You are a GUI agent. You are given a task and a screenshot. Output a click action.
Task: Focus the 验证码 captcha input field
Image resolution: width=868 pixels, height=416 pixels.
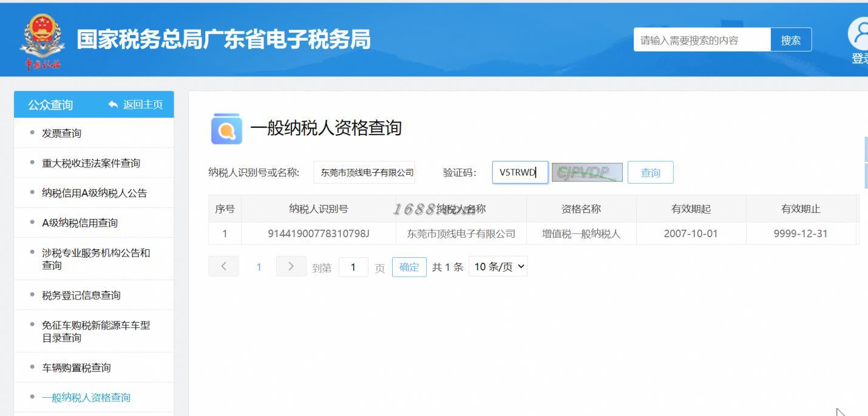click(520, 172)
